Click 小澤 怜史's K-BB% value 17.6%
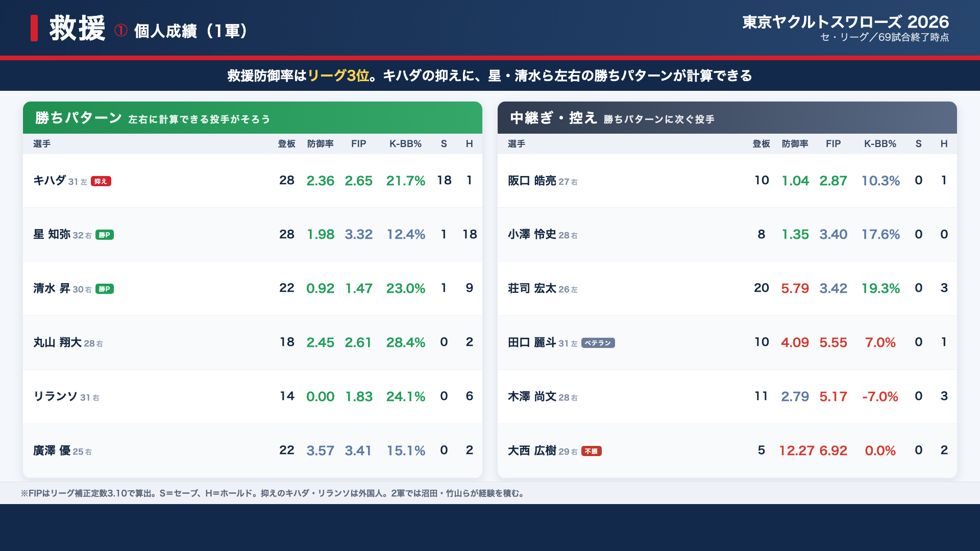980x551 pixels. (x=880, y=234)
